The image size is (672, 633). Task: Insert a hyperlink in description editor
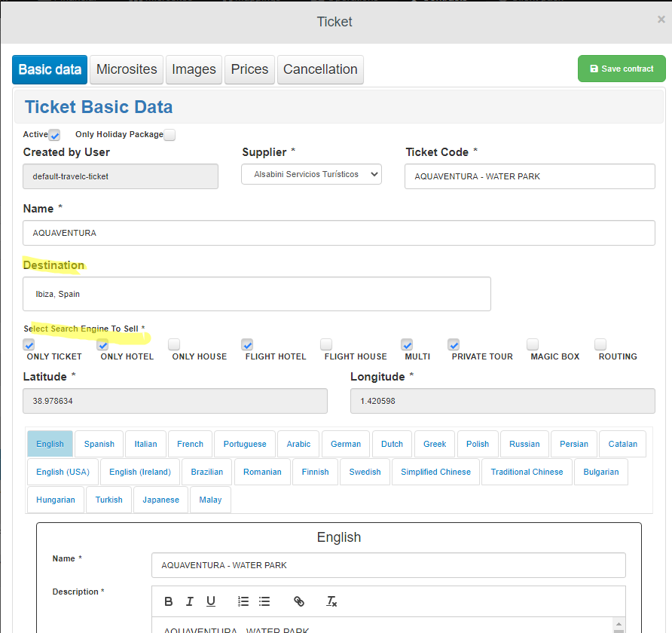pyautogui.click(x=299, y=601)
